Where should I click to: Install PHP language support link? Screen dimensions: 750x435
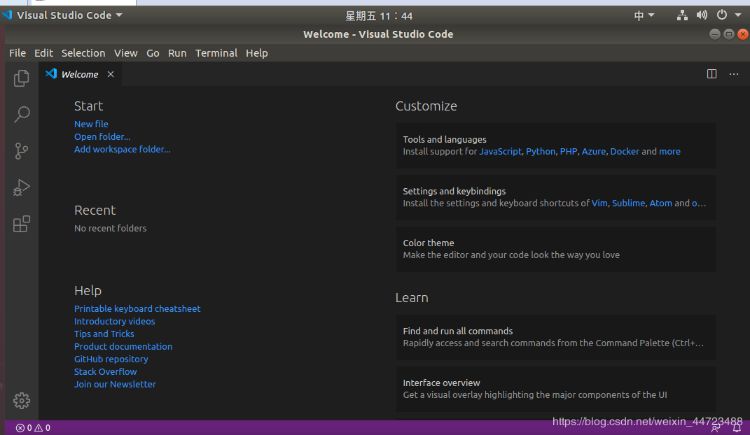[x=568, y=152]
